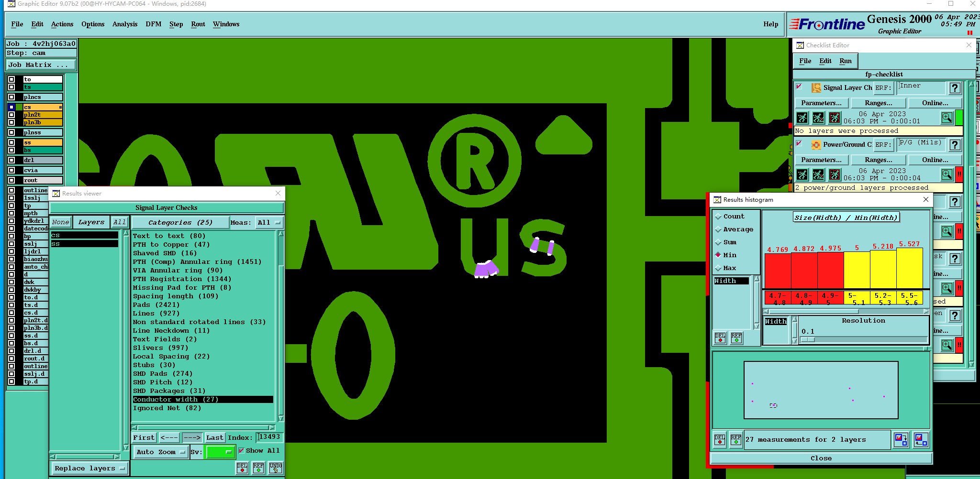Click help question mark for Power/Ground check

tap(955, 145)
